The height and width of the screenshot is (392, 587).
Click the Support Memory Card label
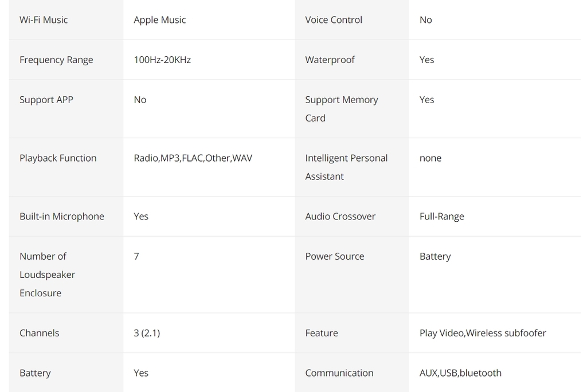click(341, 109)
